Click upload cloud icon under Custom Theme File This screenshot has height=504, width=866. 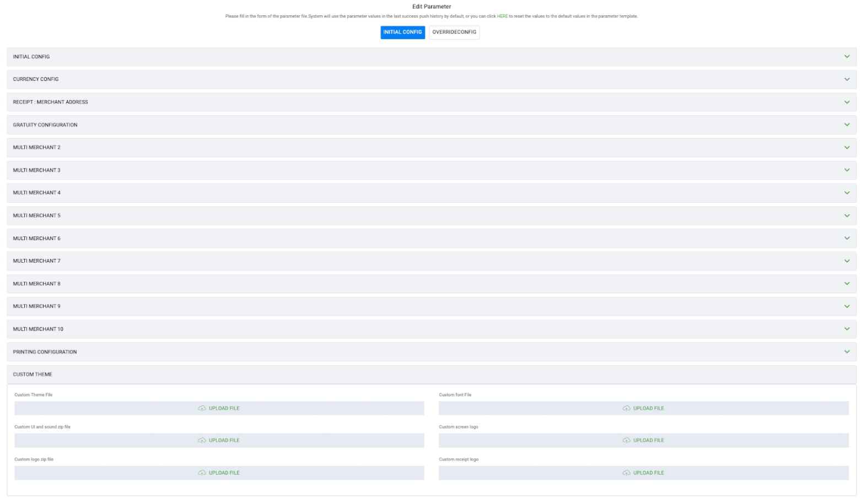coord(202,408)
